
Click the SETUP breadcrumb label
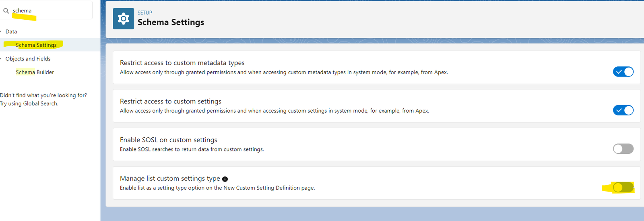click(145, 13)
